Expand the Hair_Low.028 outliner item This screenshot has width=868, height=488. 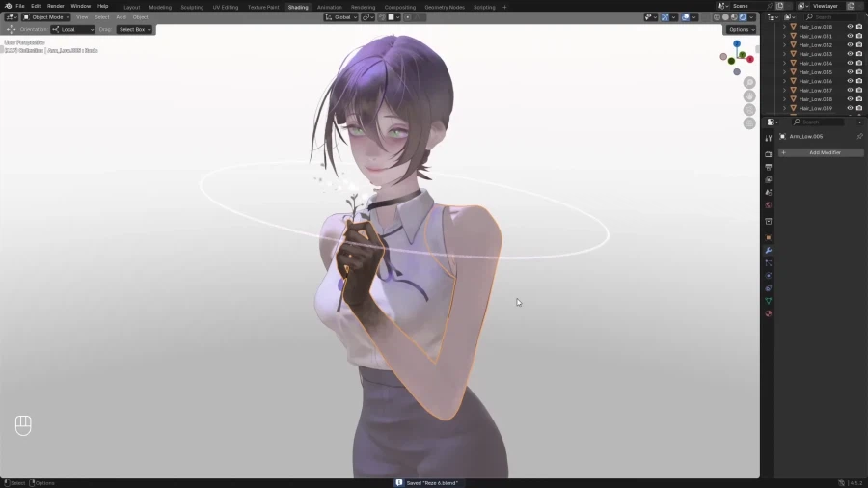tap(784, 27)
